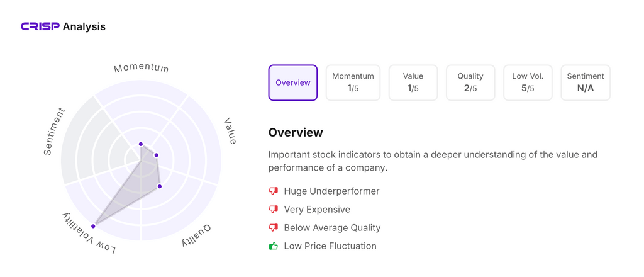Click the Very Expensive thumbs-down icon
This screenshot has height=277, width=644.
[x=273, y=209]
